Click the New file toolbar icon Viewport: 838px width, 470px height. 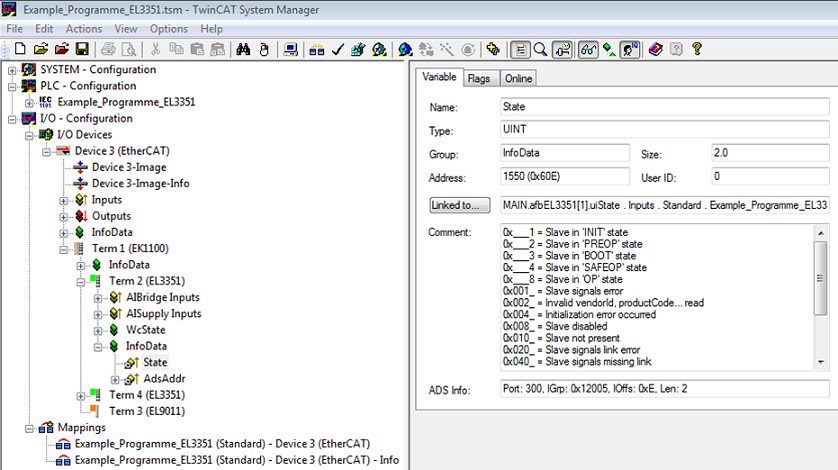tap(20, 49)
